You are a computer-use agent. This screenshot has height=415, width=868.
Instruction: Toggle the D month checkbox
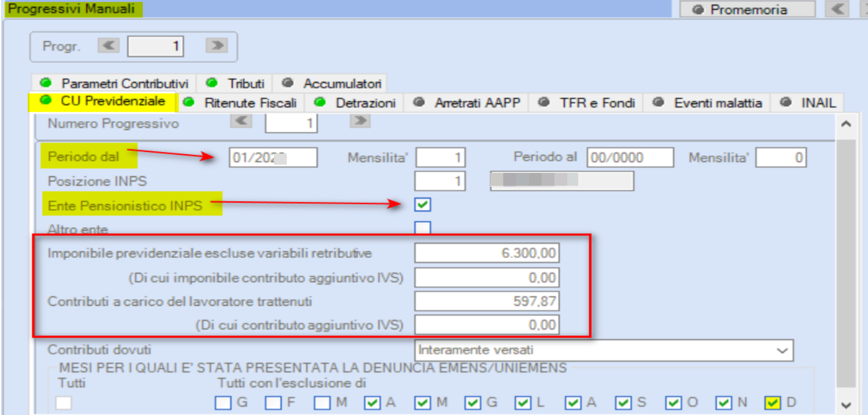773,402
